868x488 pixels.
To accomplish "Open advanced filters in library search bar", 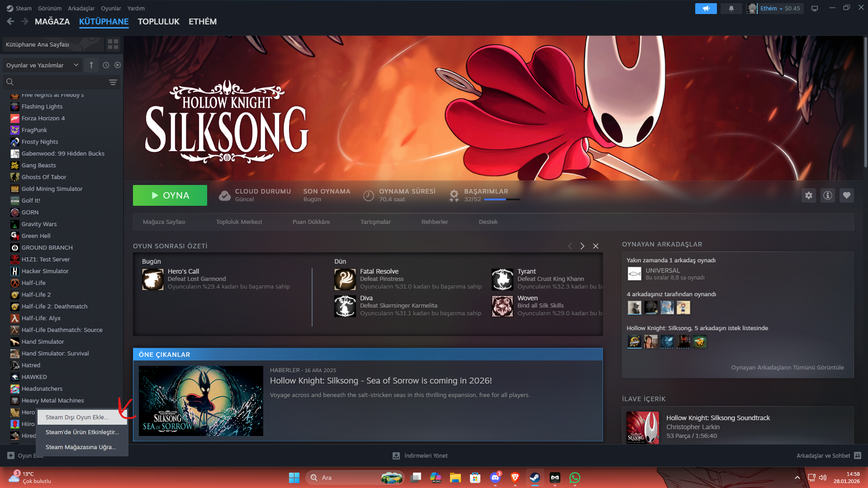I will pyautogui.click(x=113, y=82).
